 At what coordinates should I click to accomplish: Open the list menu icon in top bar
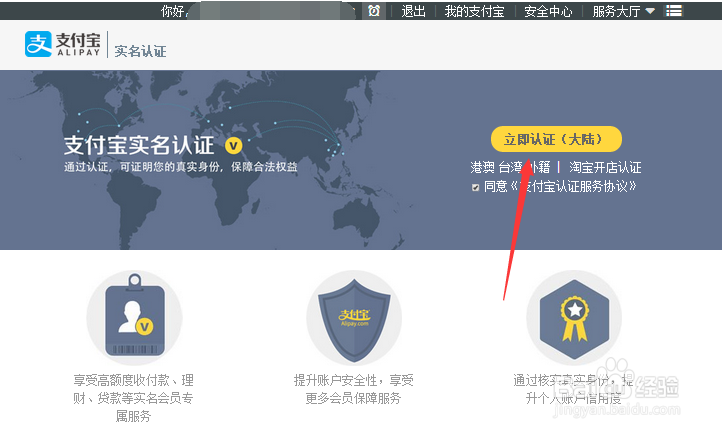[674, 11]
